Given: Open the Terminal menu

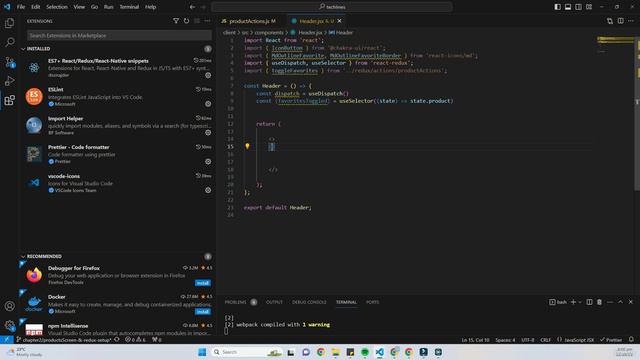Looking at the screenshot, I should [x=129, y=7].
